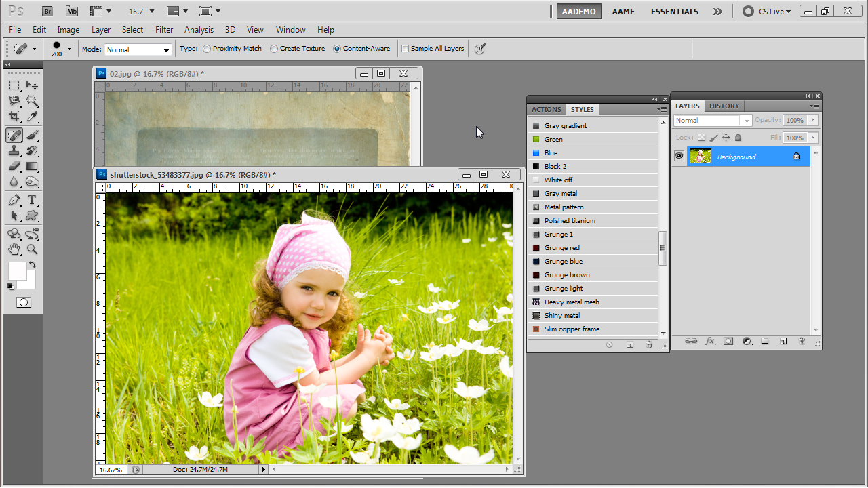This screenshot has height=488, width=868.
Task: Select the Type tool
Action: coord(32,200)
